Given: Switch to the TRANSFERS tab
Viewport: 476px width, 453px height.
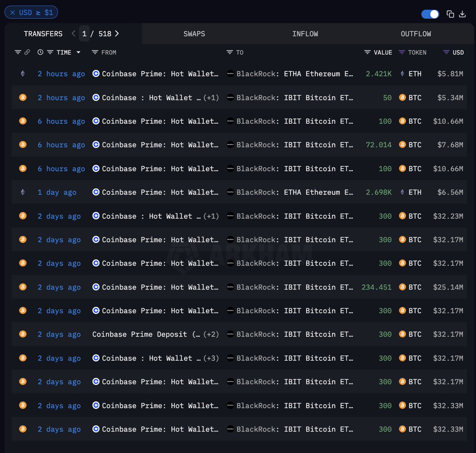Looking at the screenshot, I should (x=43, y=34).
